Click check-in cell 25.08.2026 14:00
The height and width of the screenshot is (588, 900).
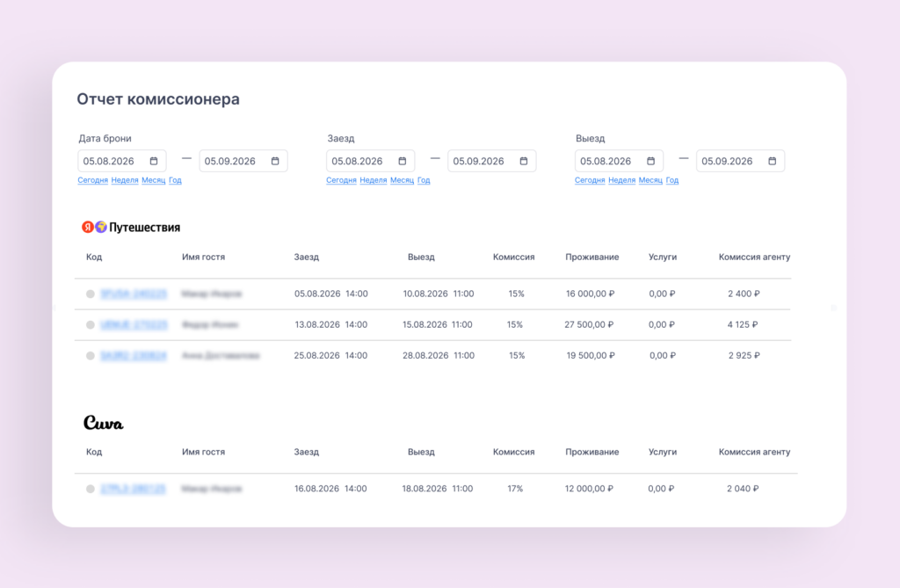pyautogui.click(x=330, y=356)
